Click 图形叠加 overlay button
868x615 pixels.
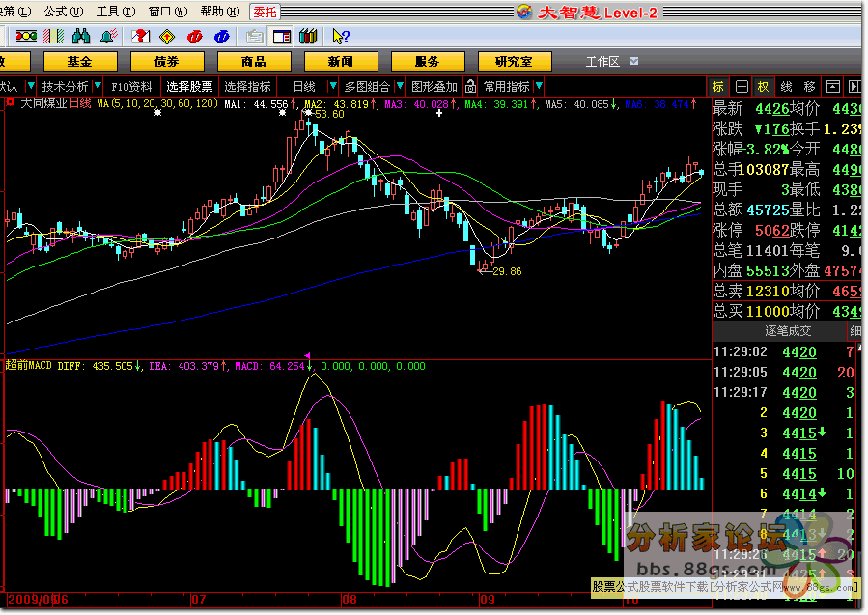click(x=434, y=86)
